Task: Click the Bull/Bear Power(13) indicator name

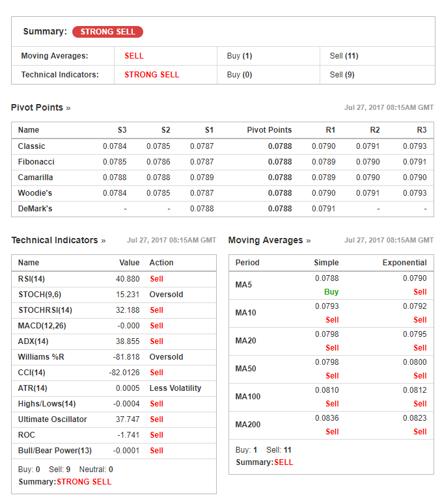Action: point(55,451)
